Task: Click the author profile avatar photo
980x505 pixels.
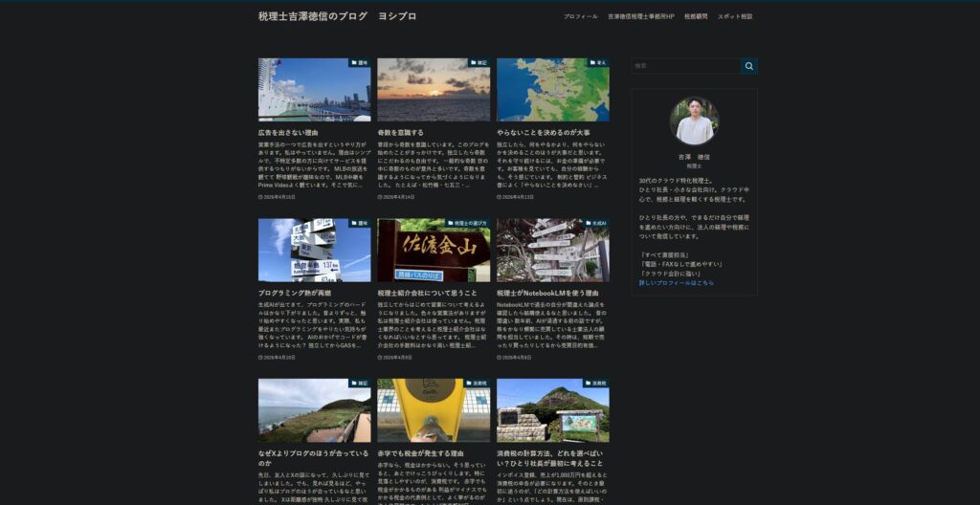Action: pyautogui.click(x=694, y=121)
